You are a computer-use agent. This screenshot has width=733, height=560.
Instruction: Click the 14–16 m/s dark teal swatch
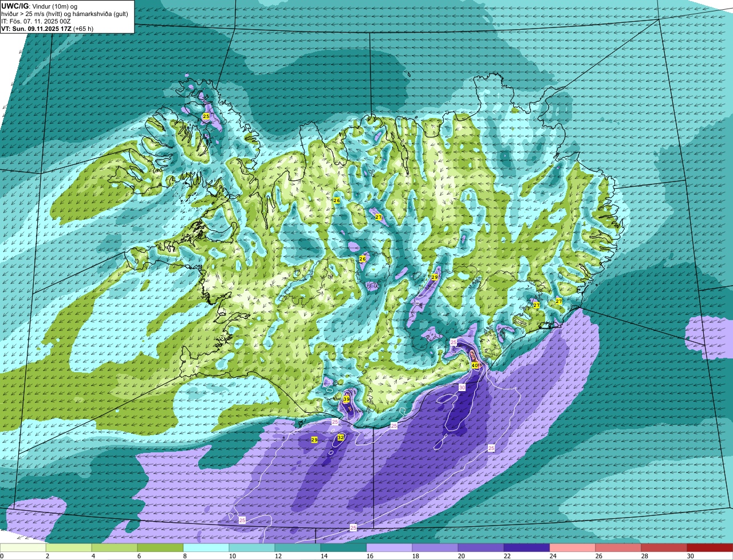pos(344,548)
